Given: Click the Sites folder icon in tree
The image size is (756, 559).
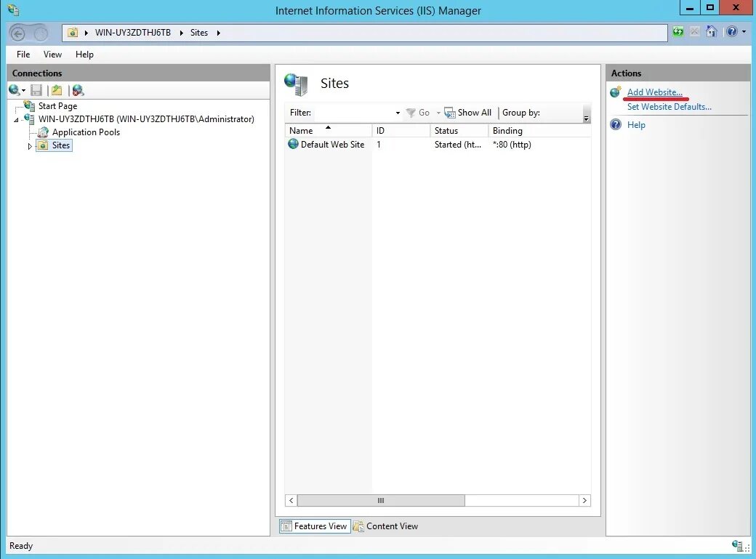Looking at the screenshot, I should pyautogui.click(x=43, y=145).
